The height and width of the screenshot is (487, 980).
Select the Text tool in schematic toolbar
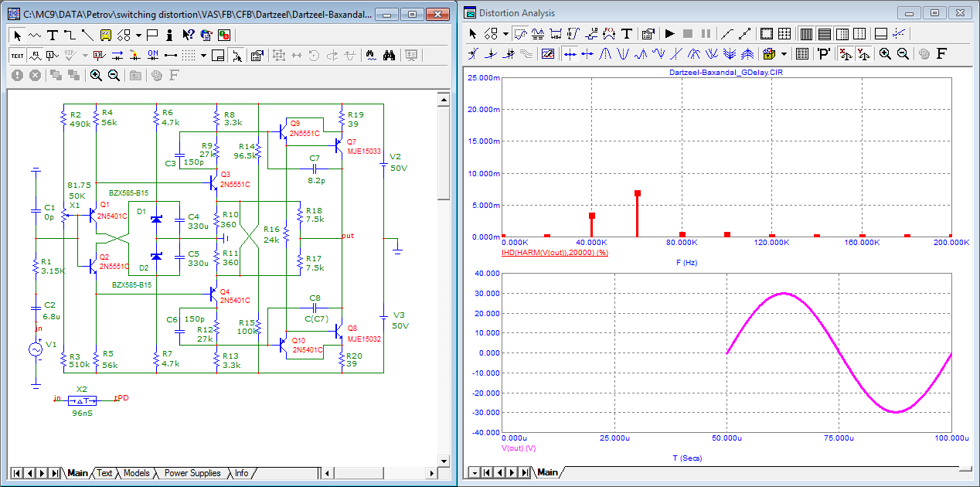(53, 35)
